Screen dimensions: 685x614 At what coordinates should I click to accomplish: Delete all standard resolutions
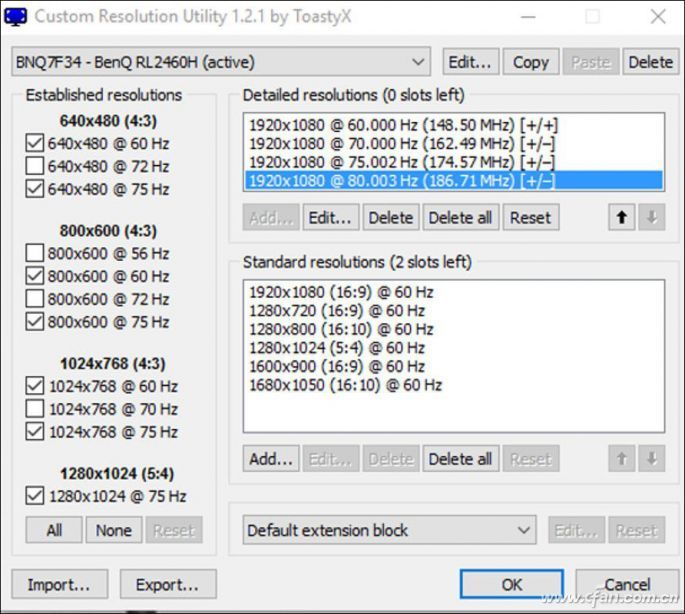pyautogui.click(x=460, y=458)
